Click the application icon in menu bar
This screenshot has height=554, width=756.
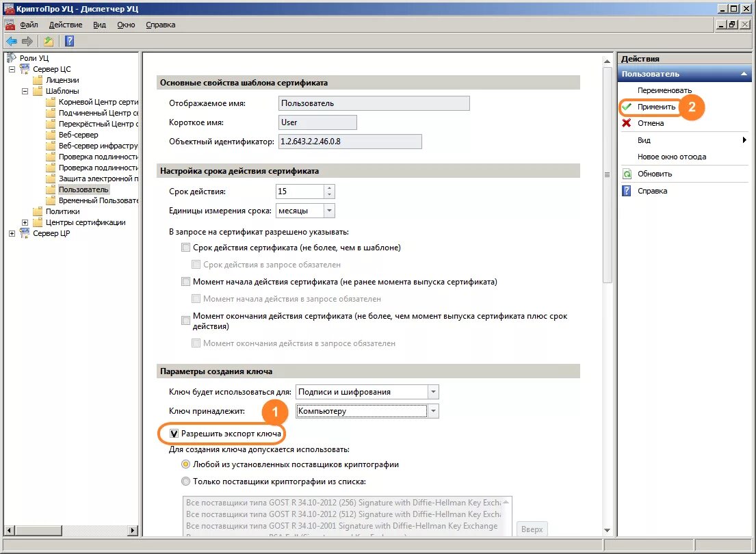click(x=10, y=25)
